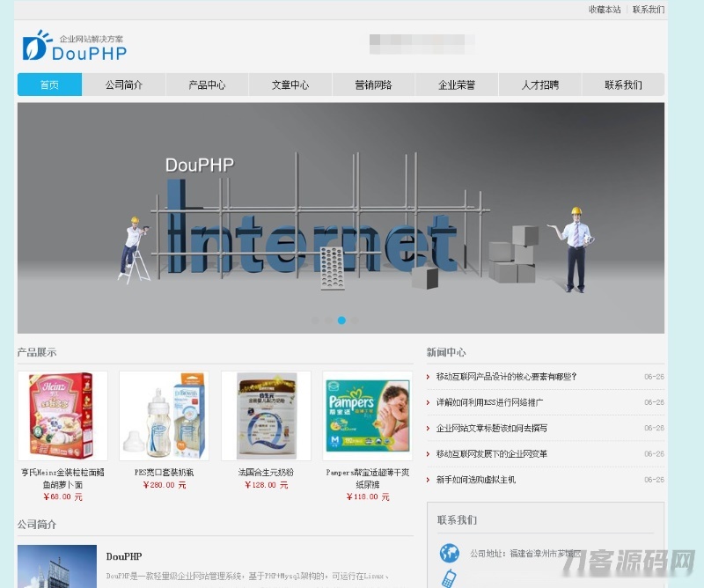The height and width of the screenshot is (588, 704).
Task: Click the red arrow beside the RSS news item
Action: (429, 403)
